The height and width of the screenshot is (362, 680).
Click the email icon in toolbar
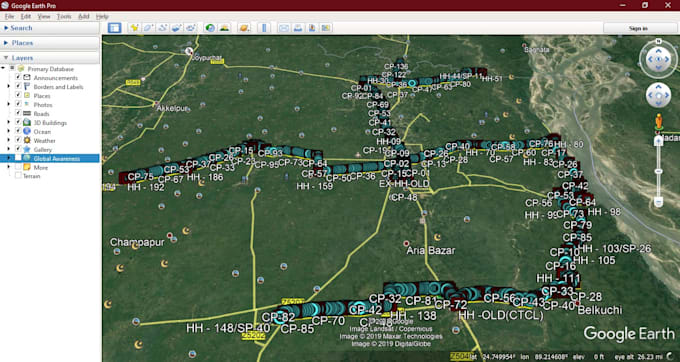tap(284, 28)
